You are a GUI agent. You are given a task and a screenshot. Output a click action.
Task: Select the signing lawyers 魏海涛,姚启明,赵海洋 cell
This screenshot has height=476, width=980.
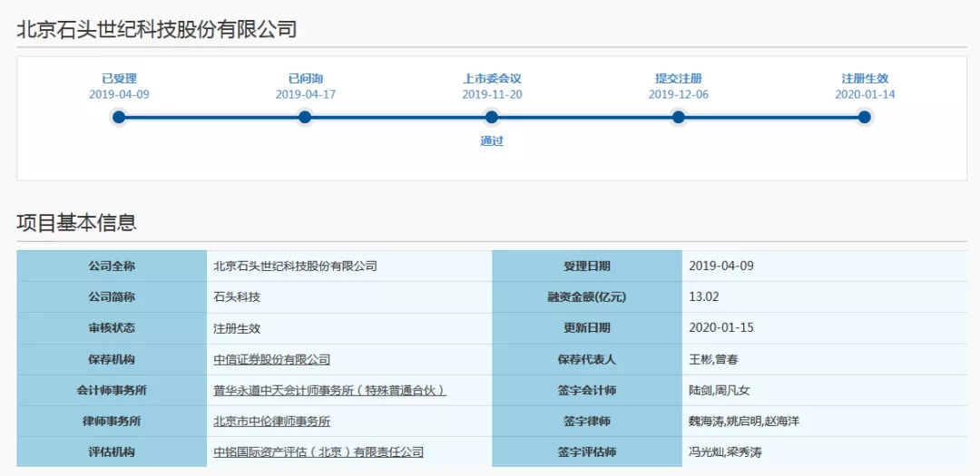tap(744, 422)
